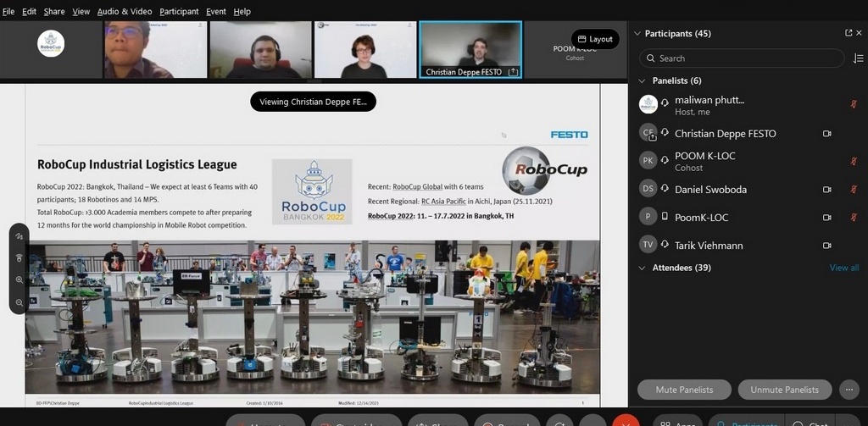Open the Help menu
The width and height of the screenshot is (868, 426).
click(242, 11)
